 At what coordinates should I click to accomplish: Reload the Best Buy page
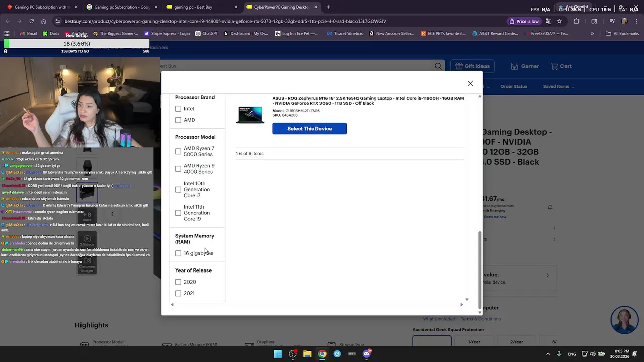pyautogui.click(x=31, y=21)
